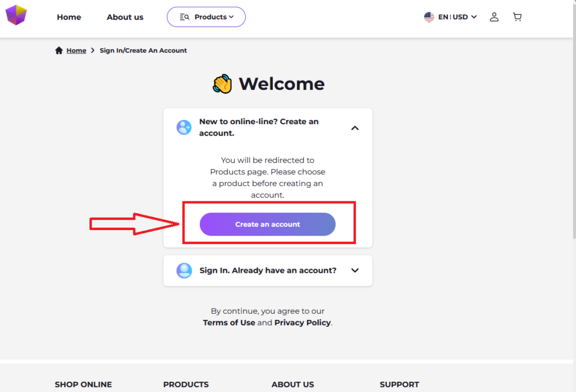Click the new-user avatar icon with plus
This screenshot has height=392, width=576.
click(x=184, y=127)
